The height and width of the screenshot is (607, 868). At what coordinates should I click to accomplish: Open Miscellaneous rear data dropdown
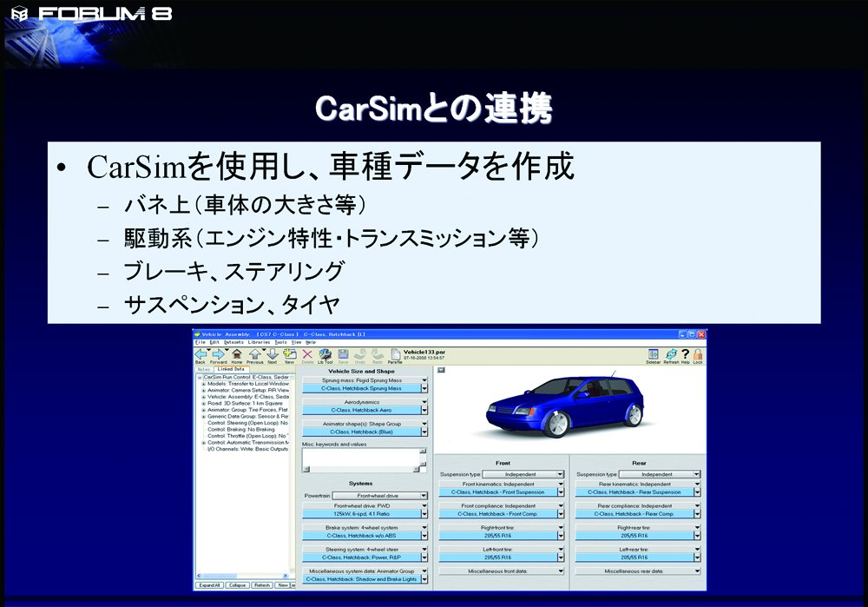click(x=638, y=571)
